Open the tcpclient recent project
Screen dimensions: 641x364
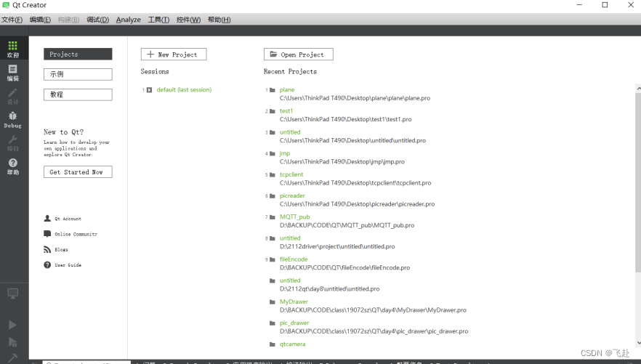pos(291,174)
